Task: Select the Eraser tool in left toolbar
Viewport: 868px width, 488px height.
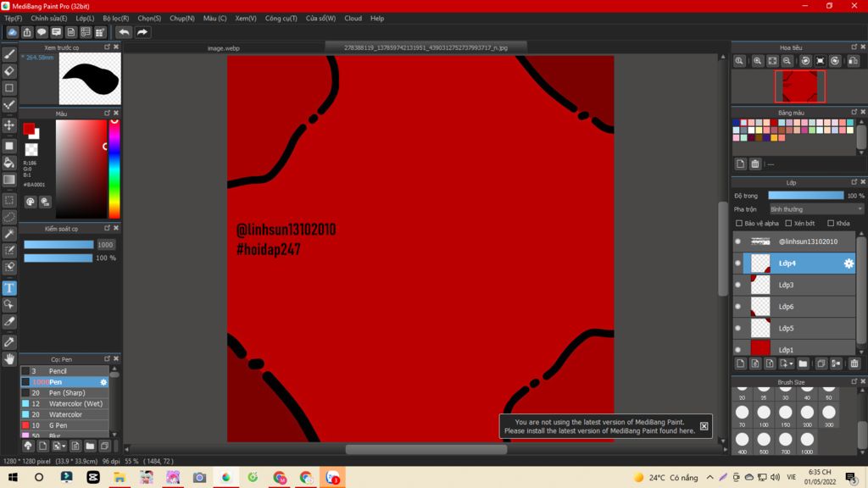Action: coord(9,71)
